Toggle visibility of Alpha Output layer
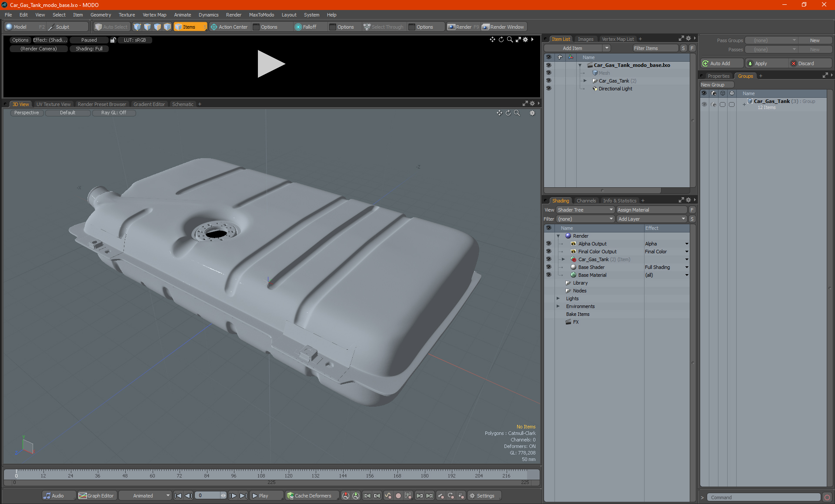This screenshot has width=835, height=504. point(548,244)
